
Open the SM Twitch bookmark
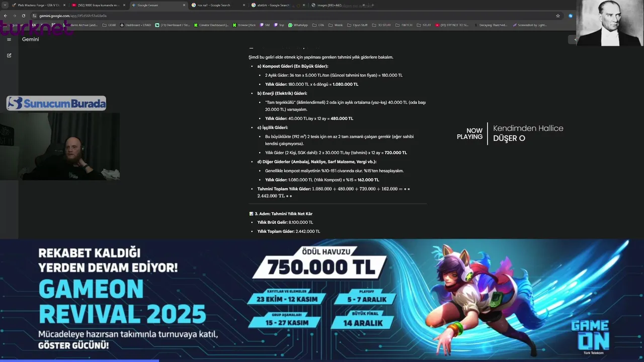tap(265, 25)
